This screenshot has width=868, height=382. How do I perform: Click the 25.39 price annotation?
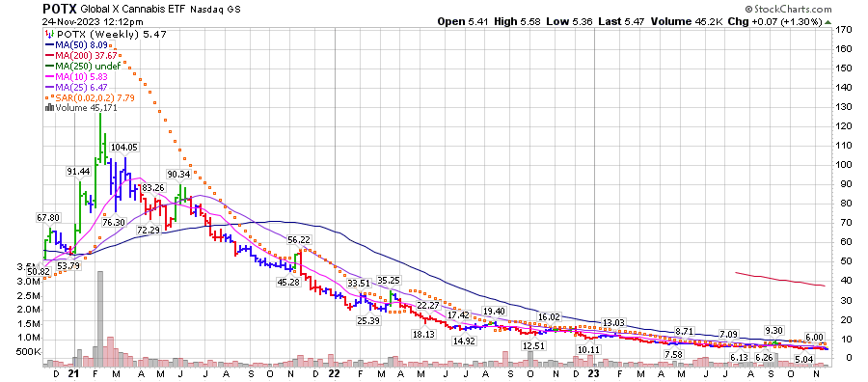367,320
